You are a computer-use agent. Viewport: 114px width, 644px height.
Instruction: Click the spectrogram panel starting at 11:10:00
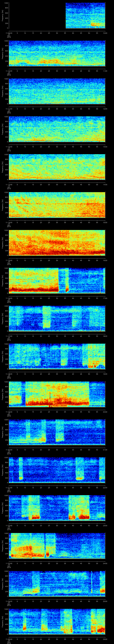[x=57, y=53]
